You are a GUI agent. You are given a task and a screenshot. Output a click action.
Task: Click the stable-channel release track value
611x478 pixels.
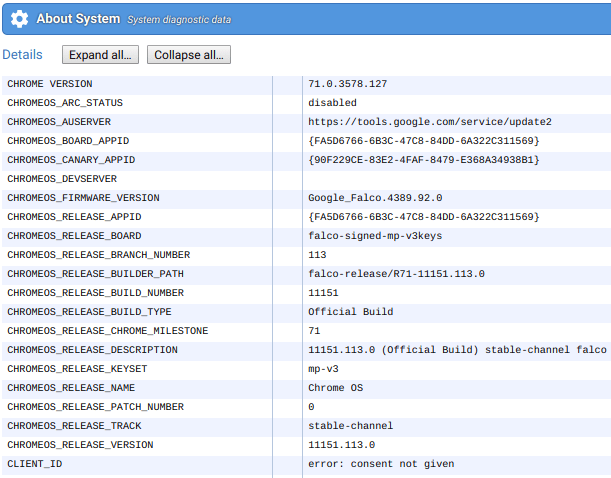(350, 426)
